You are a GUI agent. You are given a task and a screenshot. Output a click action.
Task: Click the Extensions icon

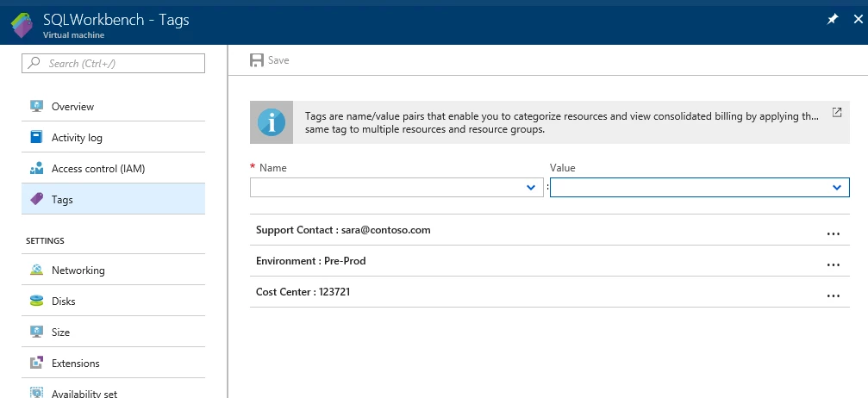click(x=36, y=364)
